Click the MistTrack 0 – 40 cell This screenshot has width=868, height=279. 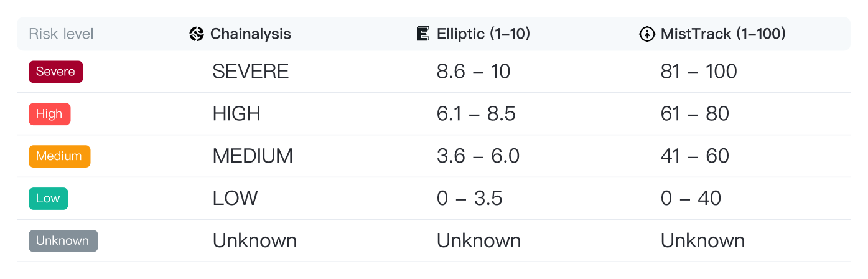(691, 199)
